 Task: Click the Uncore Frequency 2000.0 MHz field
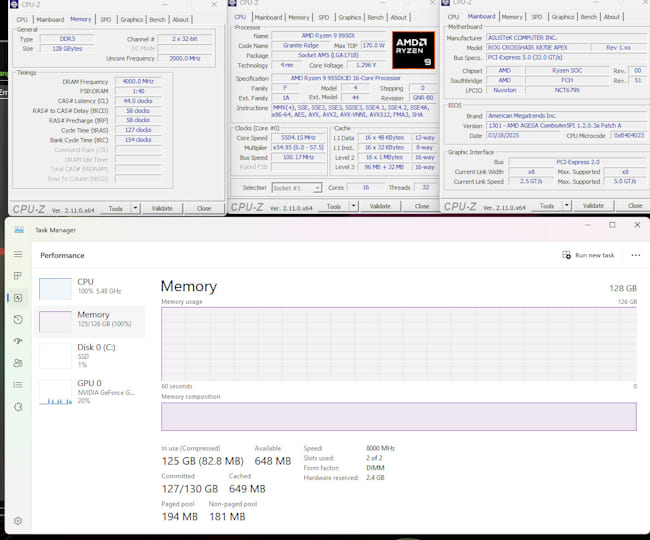pos(185,58)
